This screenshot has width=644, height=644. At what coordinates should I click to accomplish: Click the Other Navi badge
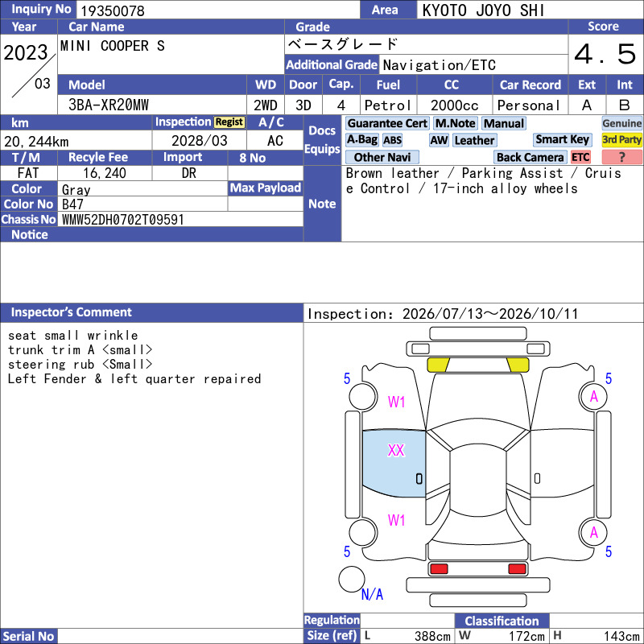point(382,157)
